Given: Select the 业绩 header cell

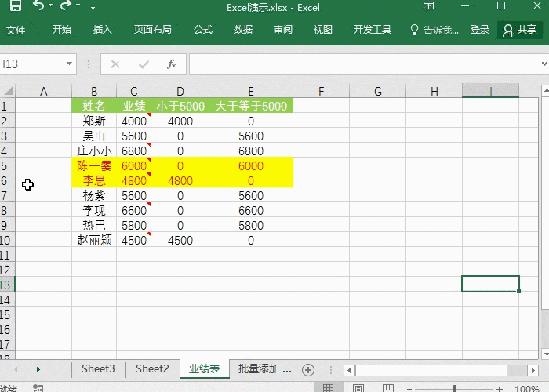Looking at the screenshot, I should click(x=134, y=106).
